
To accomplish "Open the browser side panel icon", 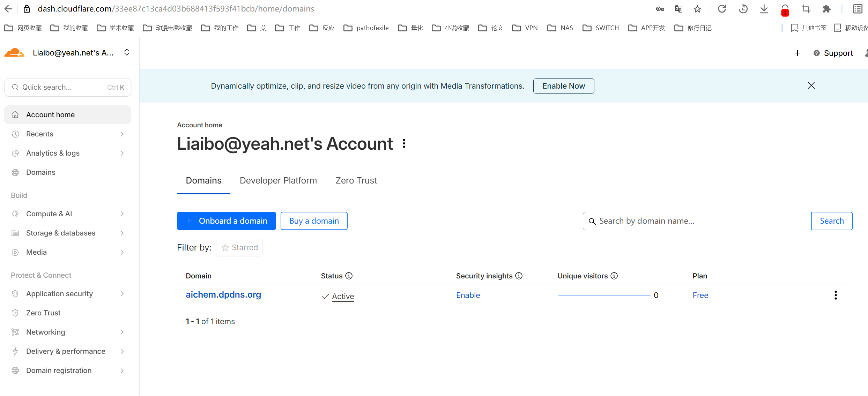I will pyautogui.click(x=858, y=9).
